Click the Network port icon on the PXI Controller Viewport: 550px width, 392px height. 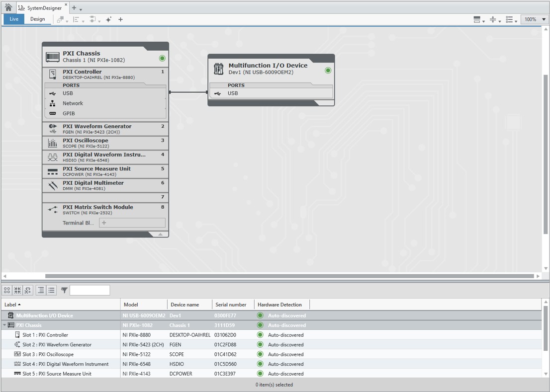tap(53, 103)
